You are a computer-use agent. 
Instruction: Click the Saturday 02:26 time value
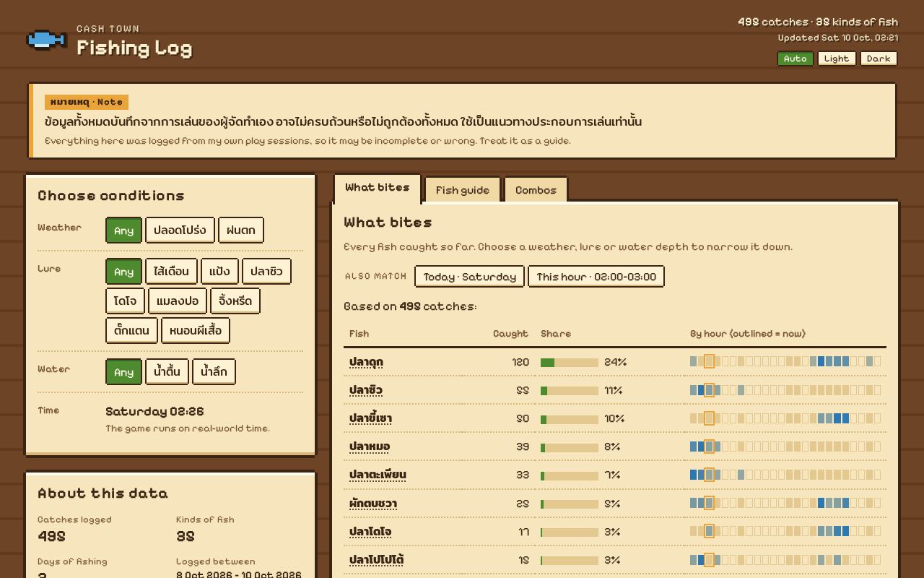coord(154,411)
